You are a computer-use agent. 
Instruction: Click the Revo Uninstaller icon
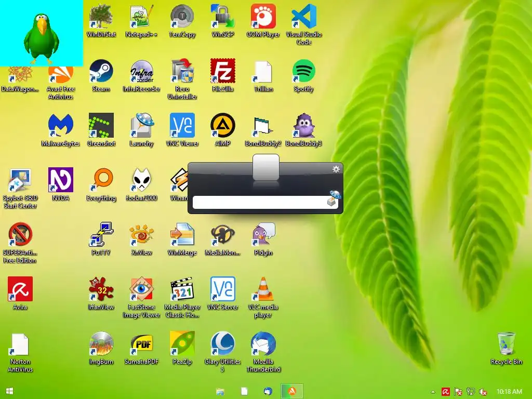pyautogui.click(x=182, y=79)
